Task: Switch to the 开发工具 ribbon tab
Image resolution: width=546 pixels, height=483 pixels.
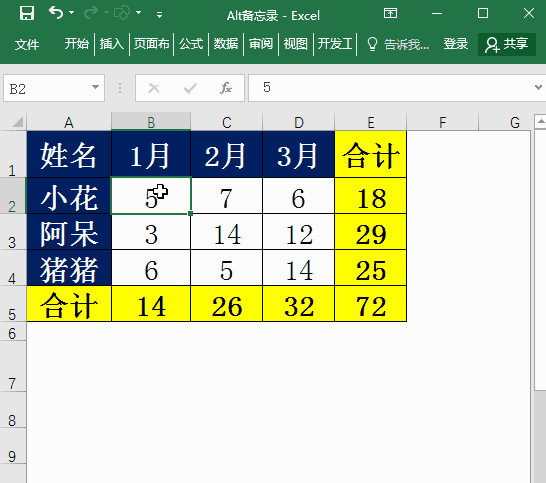Action: click(335, 44)
